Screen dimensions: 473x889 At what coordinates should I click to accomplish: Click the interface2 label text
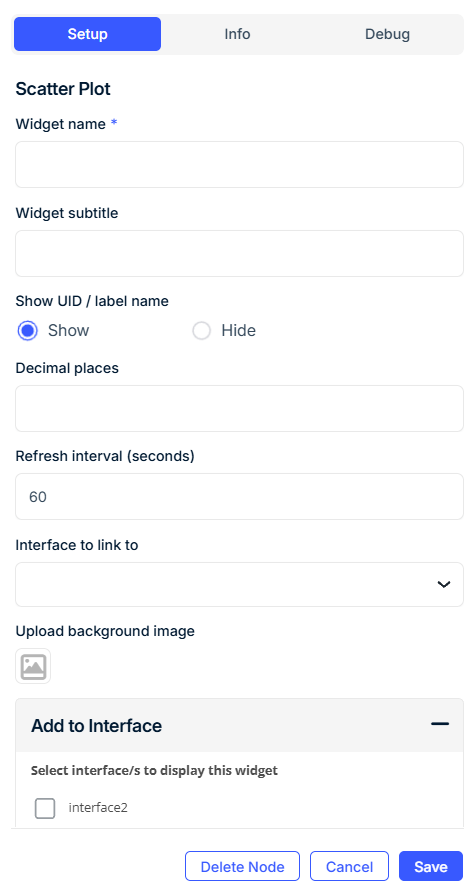[x=98, y=807]
